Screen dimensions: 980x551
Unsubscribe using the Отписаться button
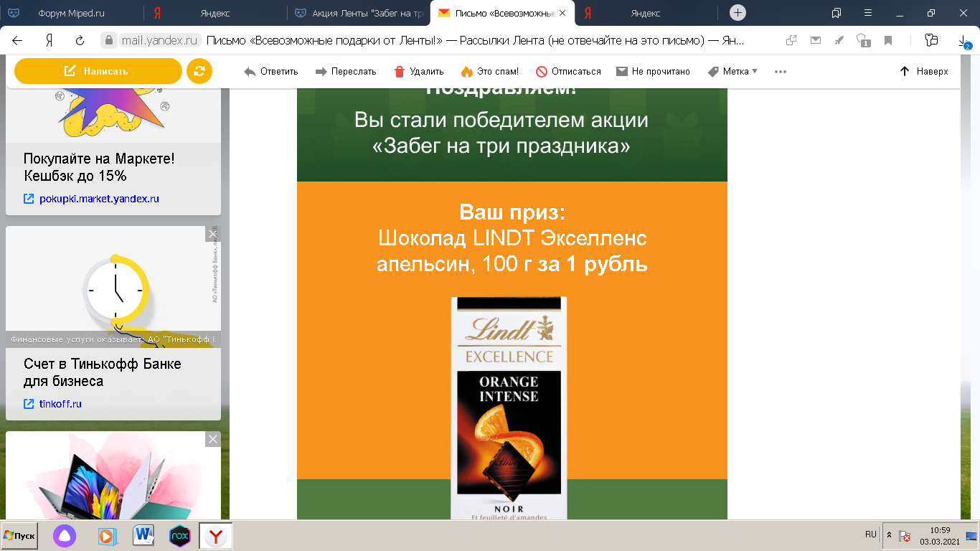(x=568, y=72)
